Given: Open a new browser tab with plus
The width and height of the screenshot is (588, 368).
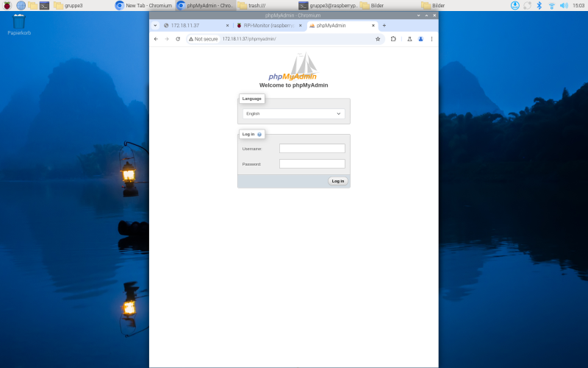Looking at the screenshot, I should tap(384, 26).
